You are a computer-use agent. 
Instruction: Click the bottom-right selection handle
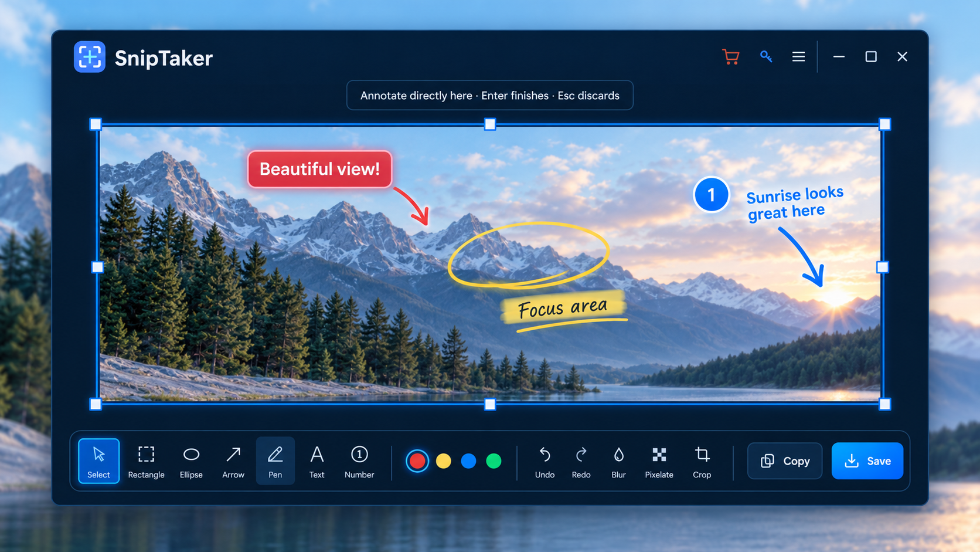pyautogui.click(x=885, y=404)
